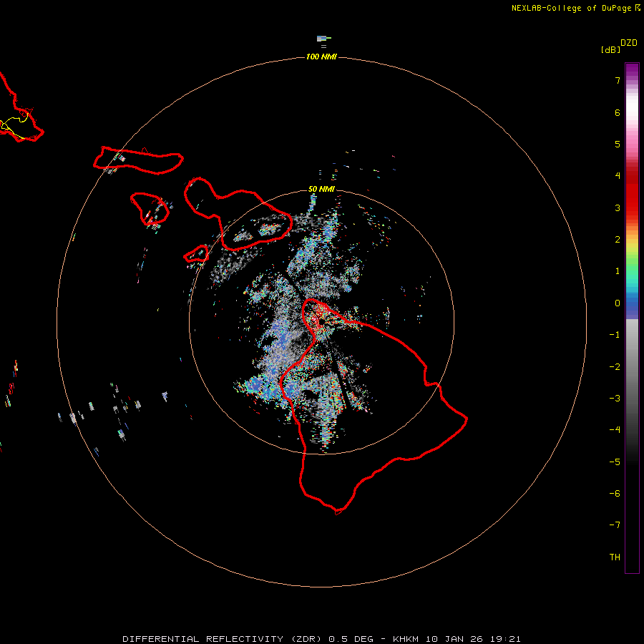Pick the red segment of the color bar

tap(632, 193)
